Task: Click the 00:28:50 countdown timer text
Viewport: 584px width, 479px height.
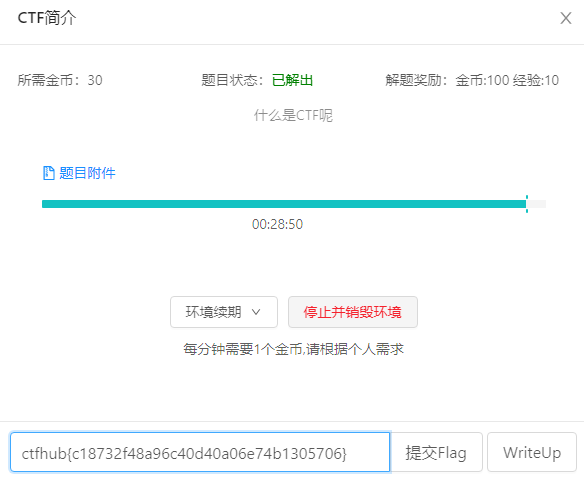Action: point(277,224)
